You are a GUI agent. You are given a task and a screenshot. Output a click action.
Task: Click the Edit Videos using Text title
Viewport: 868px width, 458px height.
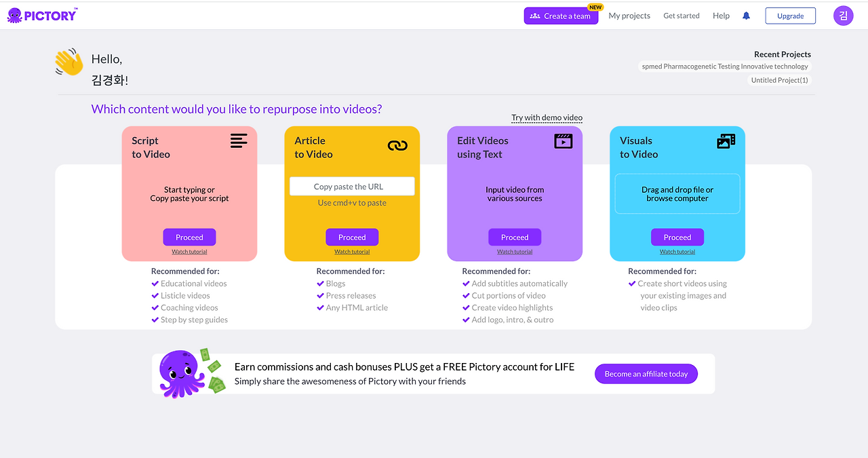[x=483, y=147]
